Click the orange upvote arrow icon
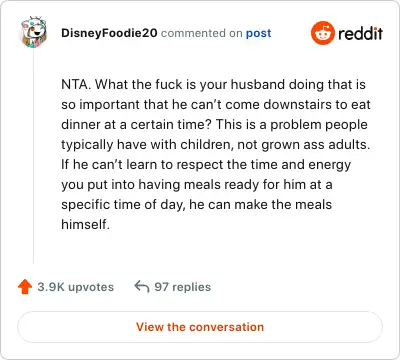The width and height of the screenshot is (400, 360). pos(25,287)
